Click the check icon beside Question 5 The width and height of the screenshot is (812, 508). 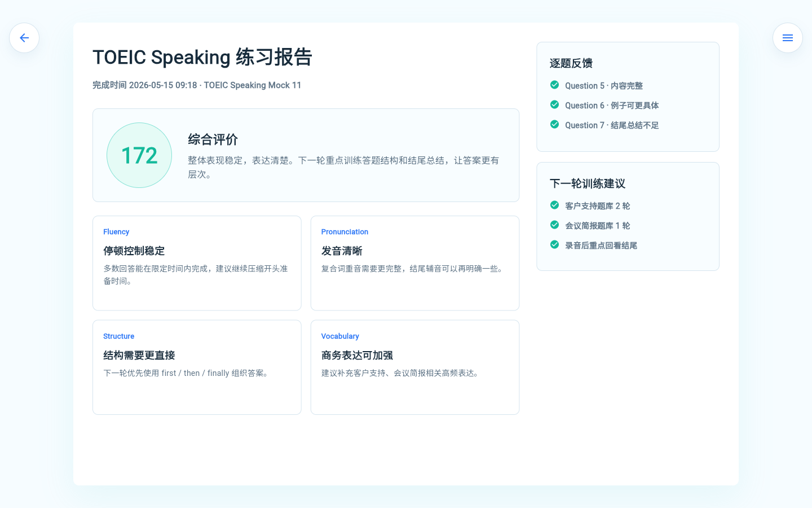554,85
